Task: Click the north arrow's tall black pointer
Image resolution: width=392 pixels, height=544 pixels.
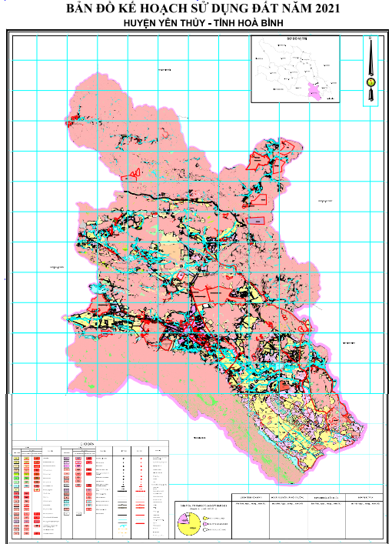Action: pyautogui.click(x=370, y=57)
